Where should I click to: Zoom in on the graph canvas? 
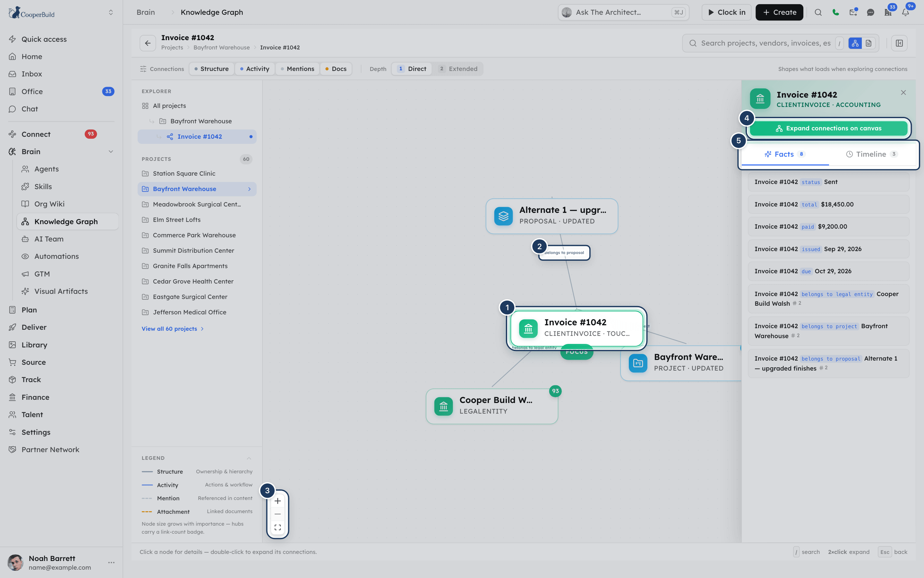[278, 501]
